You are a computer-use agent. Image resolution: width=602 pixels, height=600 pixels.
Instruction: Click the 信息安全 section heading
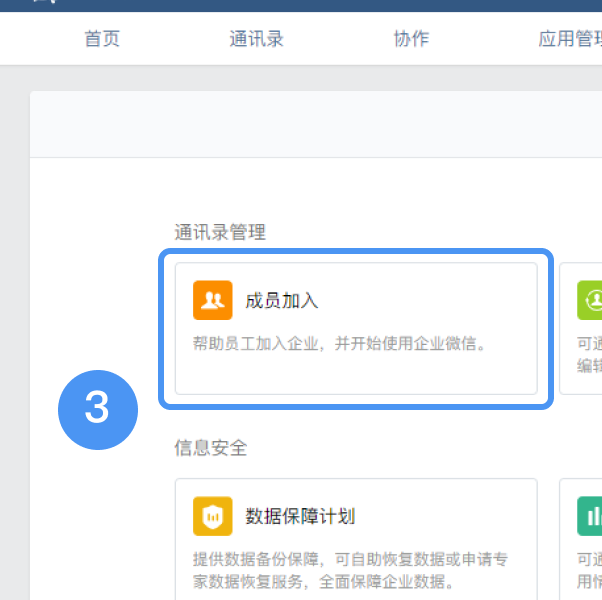point(211,448)
